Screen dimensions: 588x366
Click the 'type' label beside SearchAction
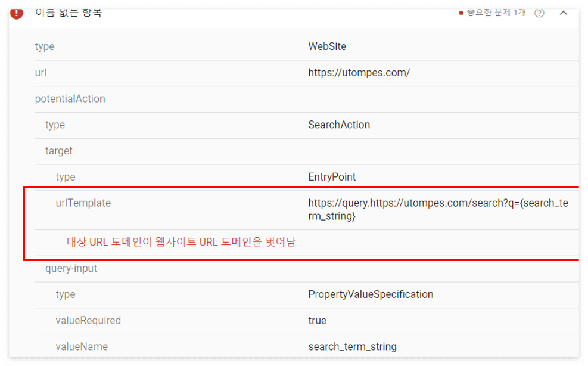click(x=55, y=125)
